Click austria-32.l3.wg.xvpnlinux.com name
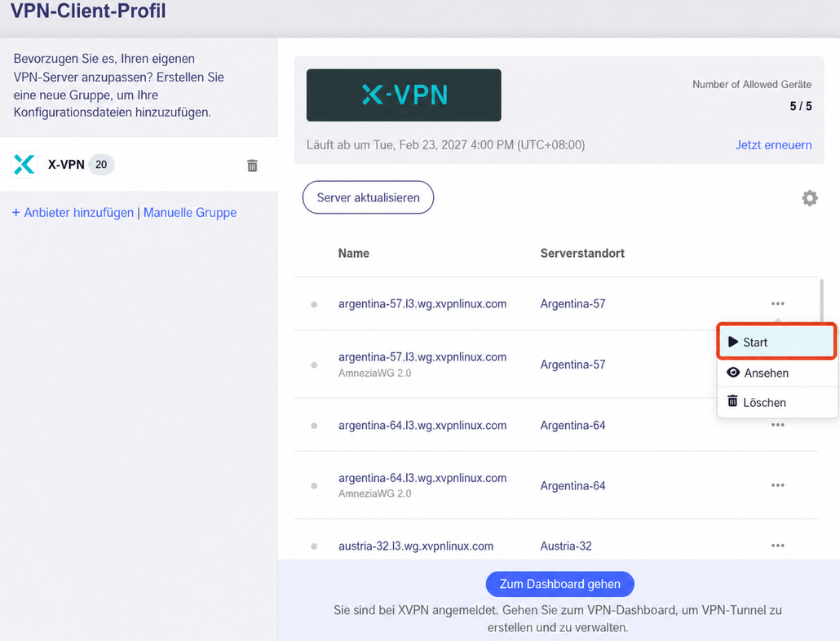This screenshot has height=641, width=840. [416, 546]
